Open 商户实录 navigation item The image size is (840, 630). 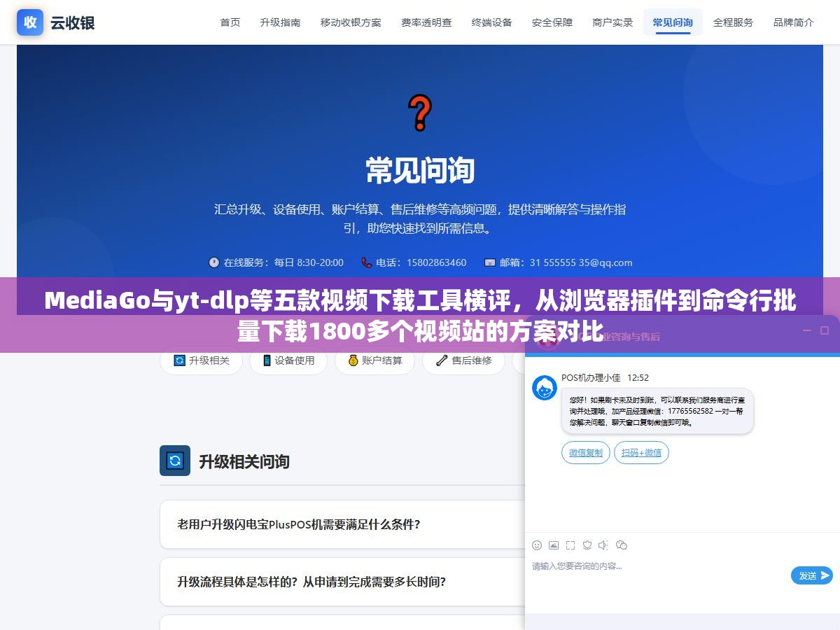point(612,22)
